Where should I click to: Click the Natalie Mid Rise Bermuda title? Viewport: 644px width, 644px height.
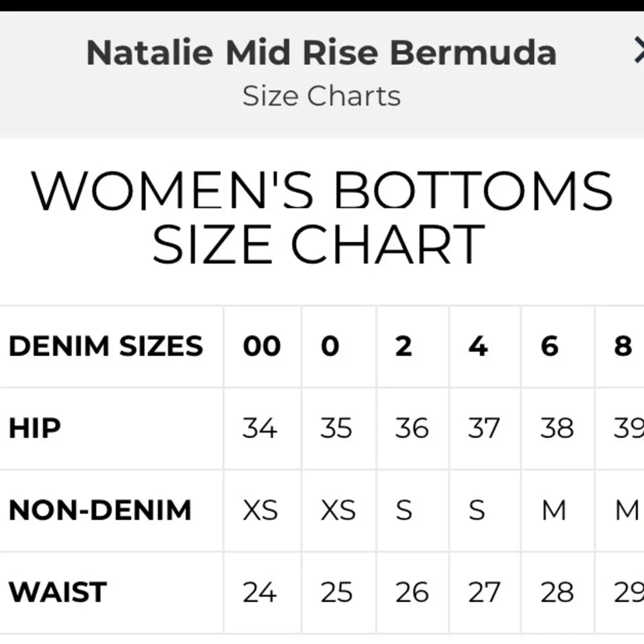321,52
